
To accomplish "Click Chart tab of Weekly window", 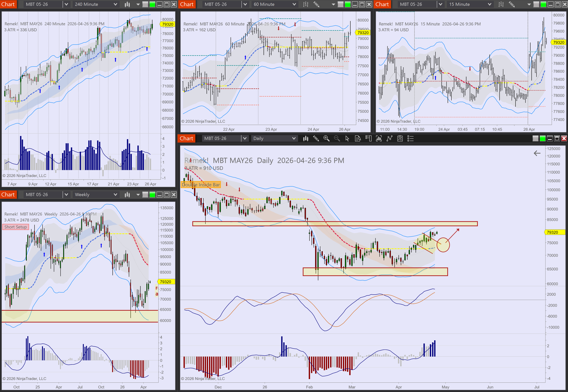I will click(8, 195).
